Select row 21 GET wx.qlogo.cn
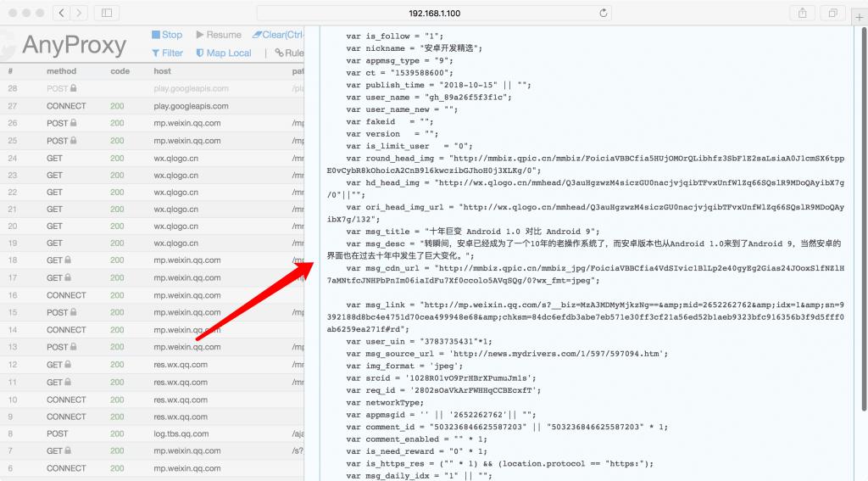Image resolution: width=868 pixels, height=481 pixels. point(153,209)
